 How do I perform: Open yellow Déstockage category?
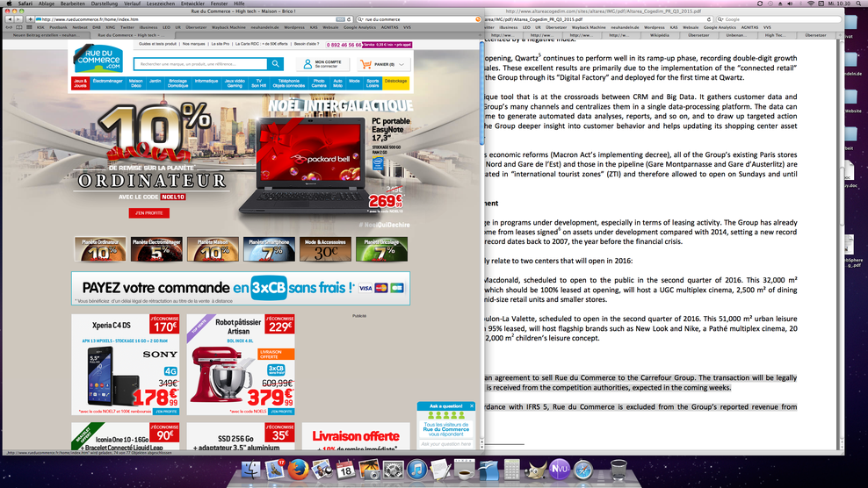point(395,83)
